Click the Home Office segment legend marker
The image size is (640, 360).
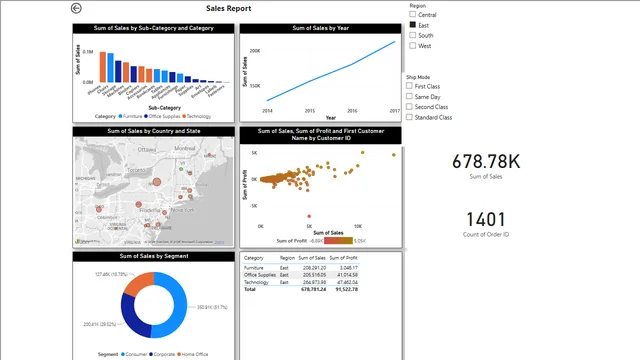(179, 354)
